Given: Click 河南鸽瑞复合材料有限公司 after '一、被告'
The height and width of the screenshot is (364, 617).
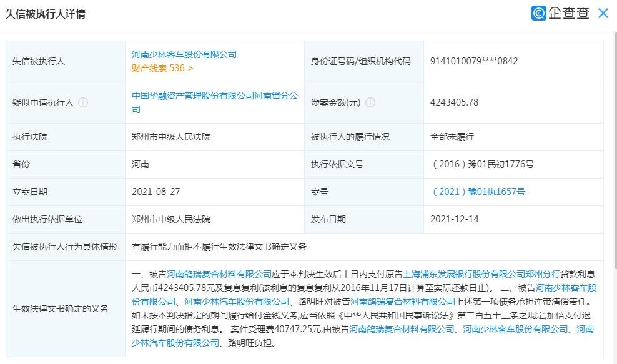Looking at the screenshot, I should (x=220, y=274).
